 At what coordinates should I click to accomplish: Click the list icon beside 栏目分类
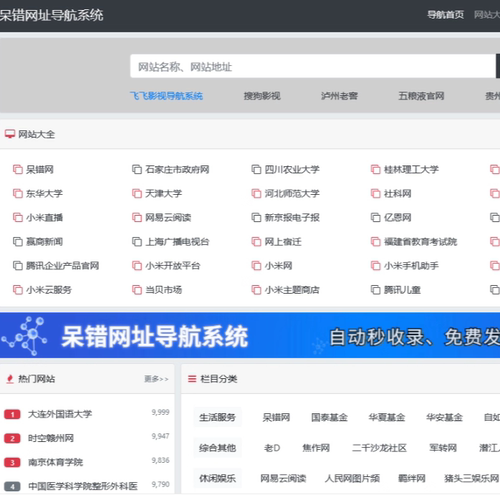click(192, 379)
